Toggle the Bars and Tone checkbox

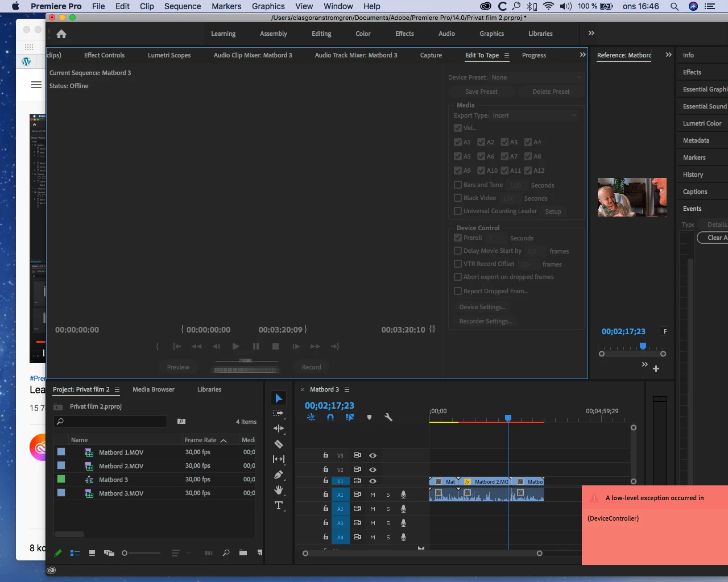coord(458,185)
